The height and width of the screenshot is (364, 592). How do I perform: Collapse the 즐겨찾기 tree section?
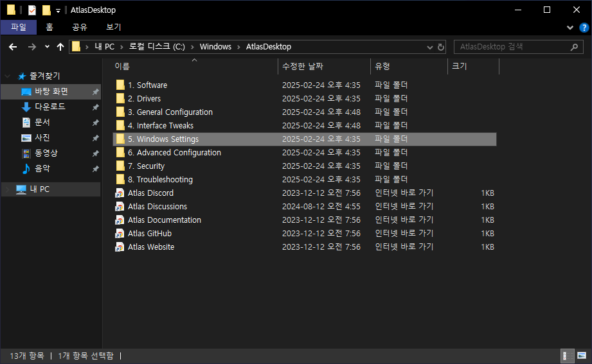pyautogui.click(x=8, y=76)
